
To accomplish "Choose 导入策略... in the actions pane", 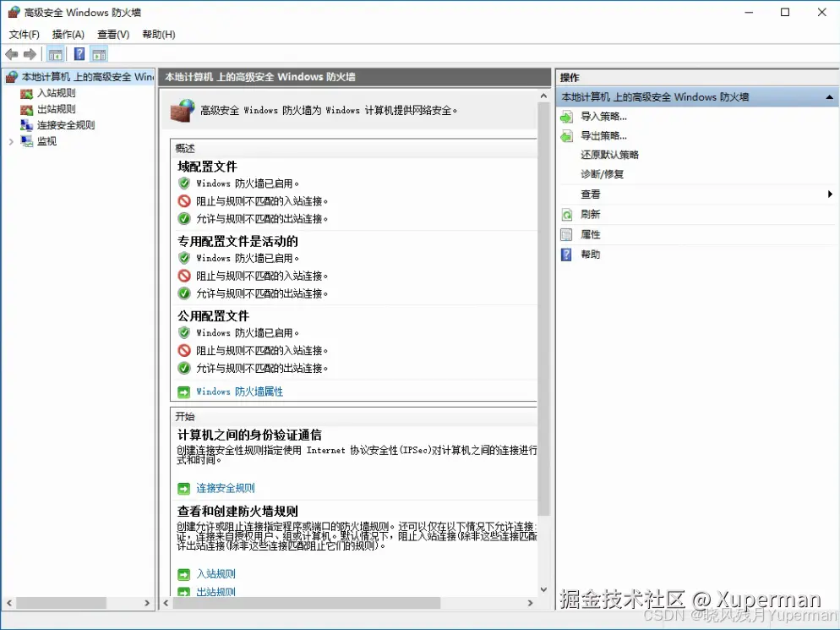I will point(603,117).
